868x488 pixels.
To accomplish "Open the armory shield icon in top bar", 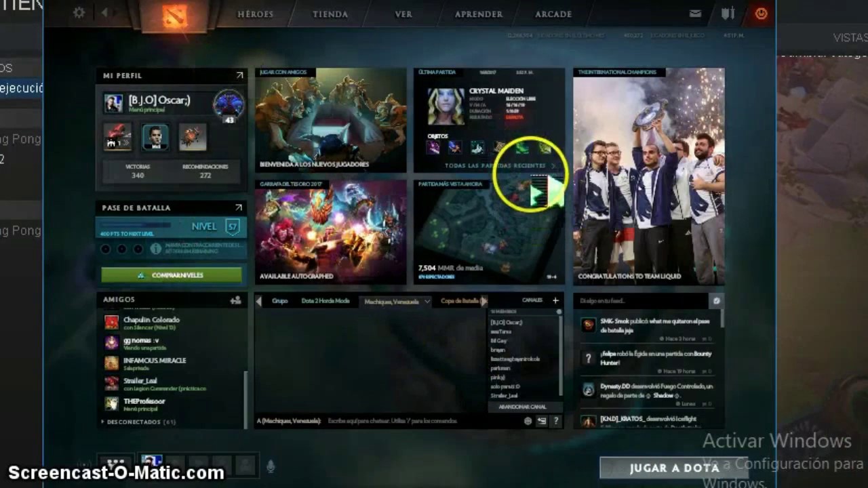I will pos(728,14).
